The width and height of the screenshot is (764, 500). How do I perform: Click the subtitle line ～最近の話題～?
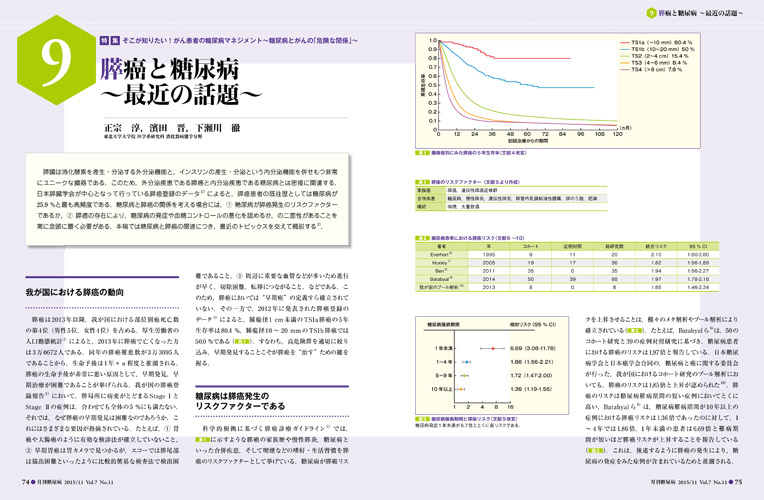point(181,94)
